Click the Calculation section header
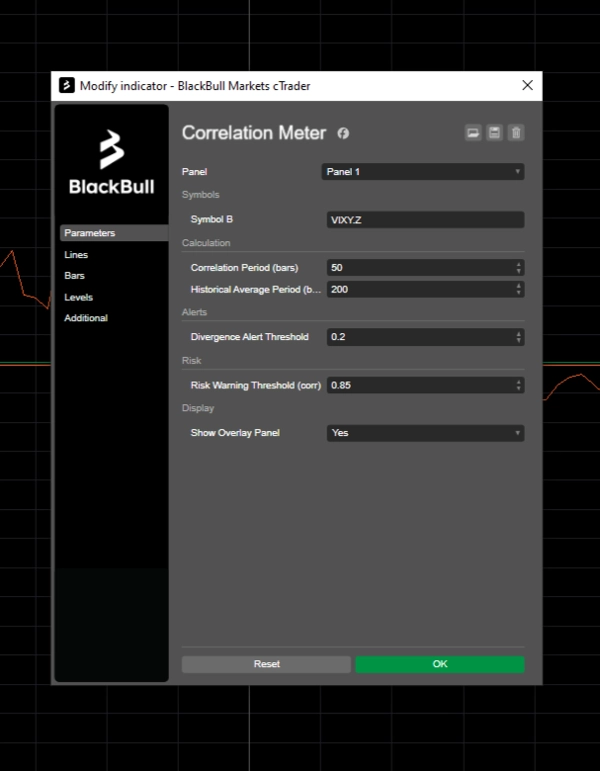The width and height of the screenshot is (600, 771). [x=206, y=243]
